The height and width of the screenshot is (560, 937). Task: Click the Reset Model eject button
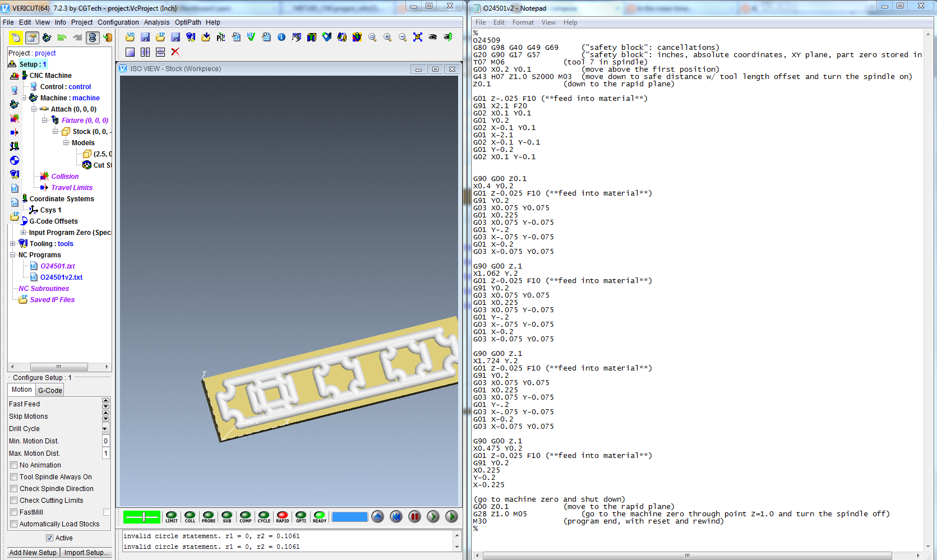(x=377, y=517)
